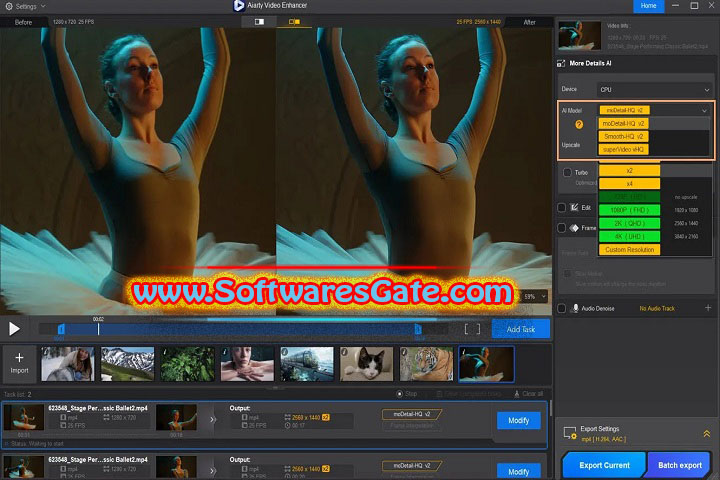The width and height of the screenshot is (720, 480).
Task: Click the Home button
Action: (648, 6)
